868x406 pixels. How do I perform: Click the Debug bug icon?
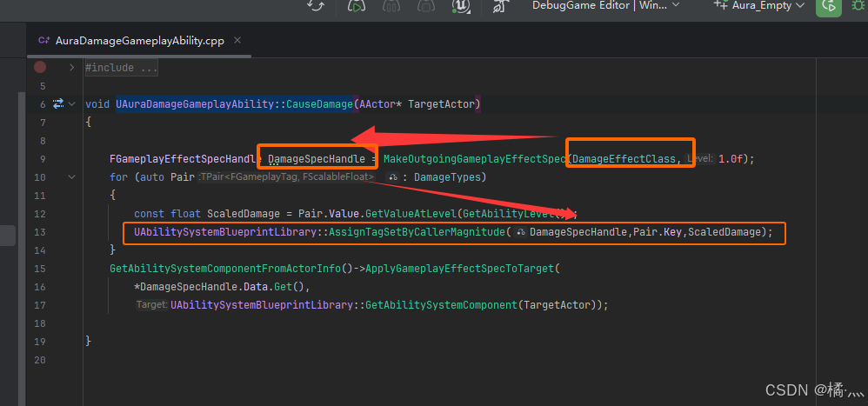click(x=859, y=5)
